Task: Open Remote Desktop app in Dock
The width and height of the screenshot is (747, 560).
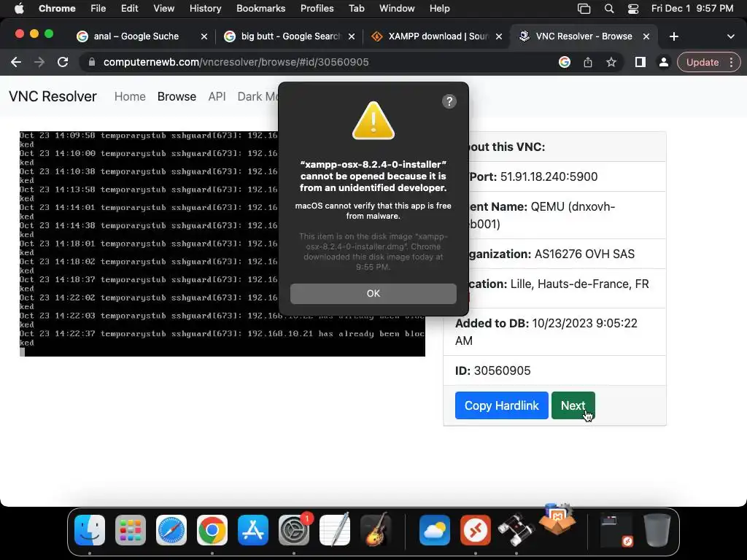Action: pos(476,530)
